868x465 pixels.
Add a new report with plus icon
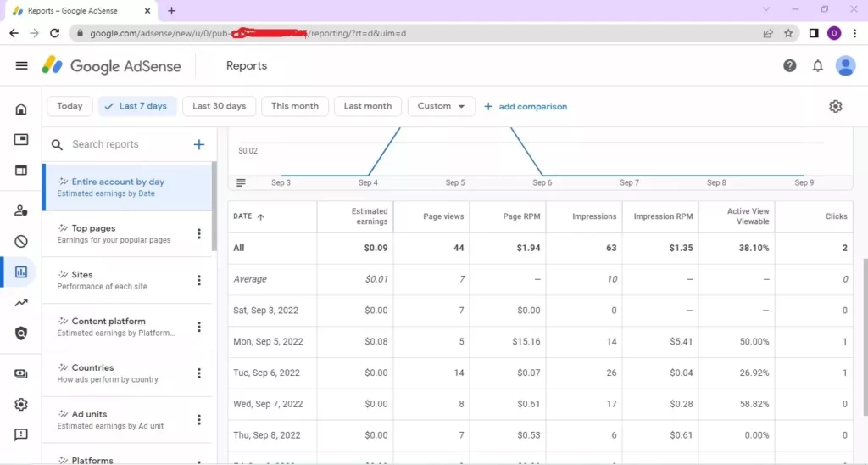tap(198, 144)
